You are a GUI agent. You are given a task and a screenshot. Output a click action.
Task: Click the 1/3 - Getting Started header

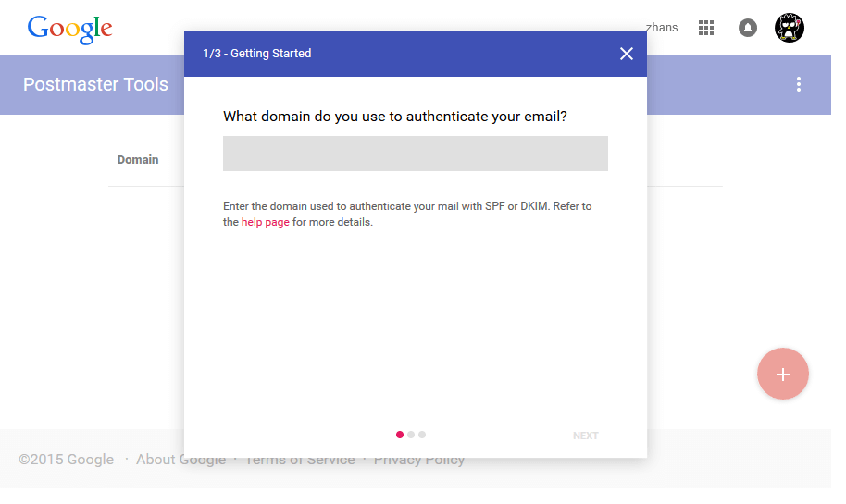click(256, 54)
